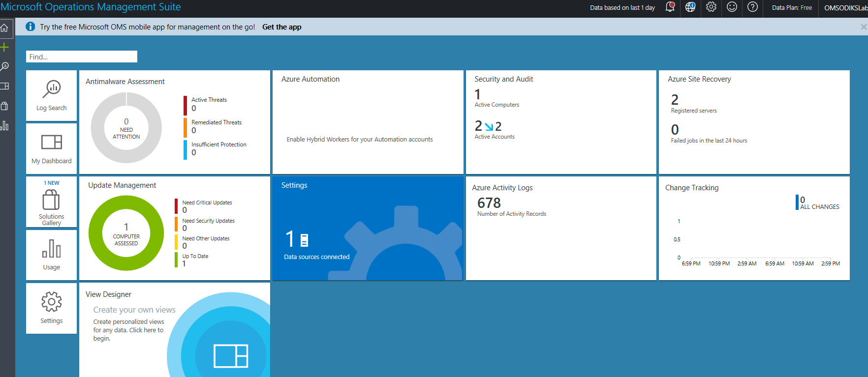The width and height of the screenshot is (868, 377).
Task: Click the dashboard icon in left sidebar
Action: [x=4, y=86]
